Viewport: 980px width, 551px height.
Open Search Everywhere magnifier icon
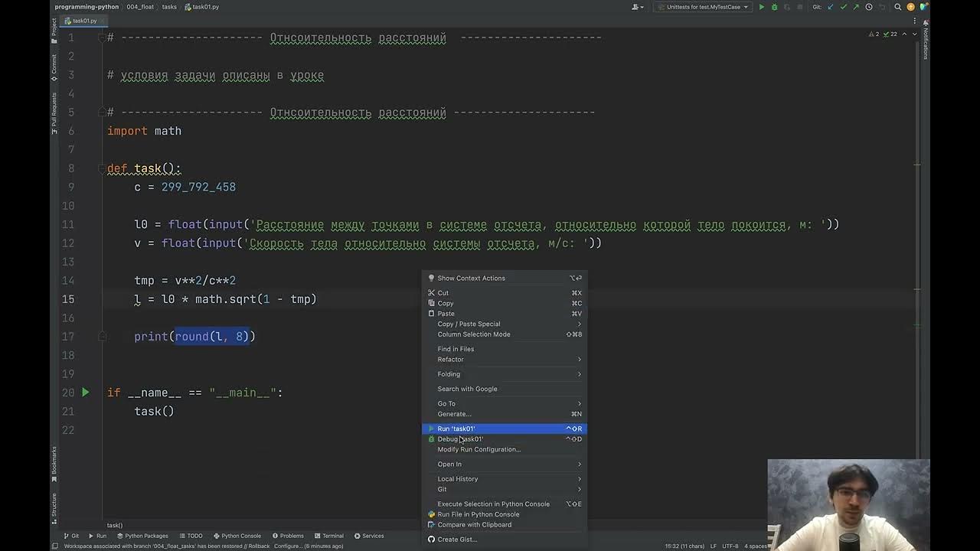pyautogui.click(x=898, y=7)
